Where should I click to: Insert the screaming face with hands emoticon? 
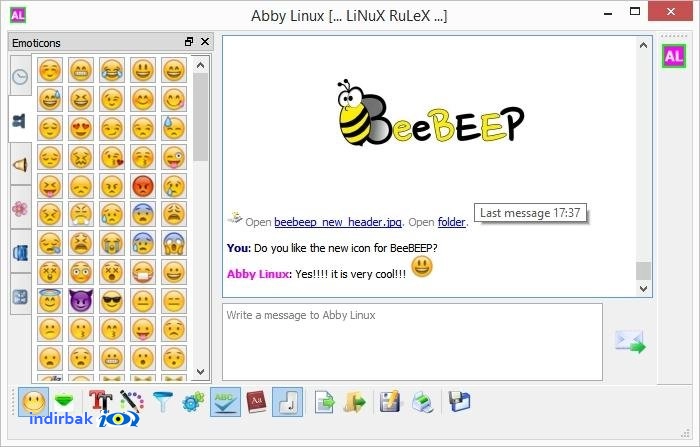tap(174, 243)
